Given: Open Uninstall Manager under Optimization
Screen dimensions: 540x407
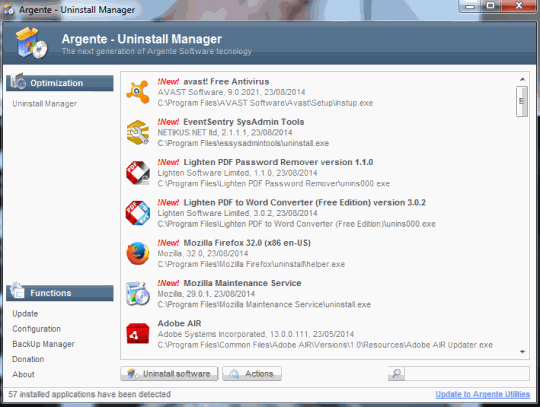Looking at the screenshot, I should point(44,104).
